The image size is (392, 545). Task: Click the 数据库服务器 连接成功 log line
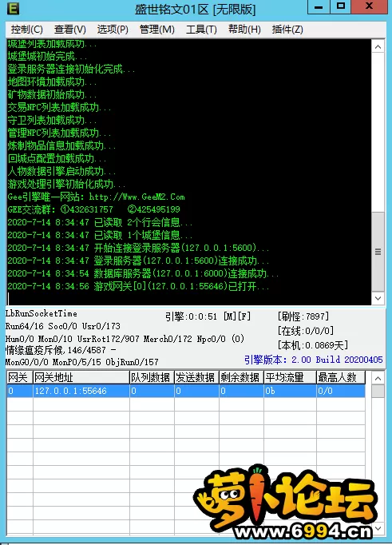(143, 273)
